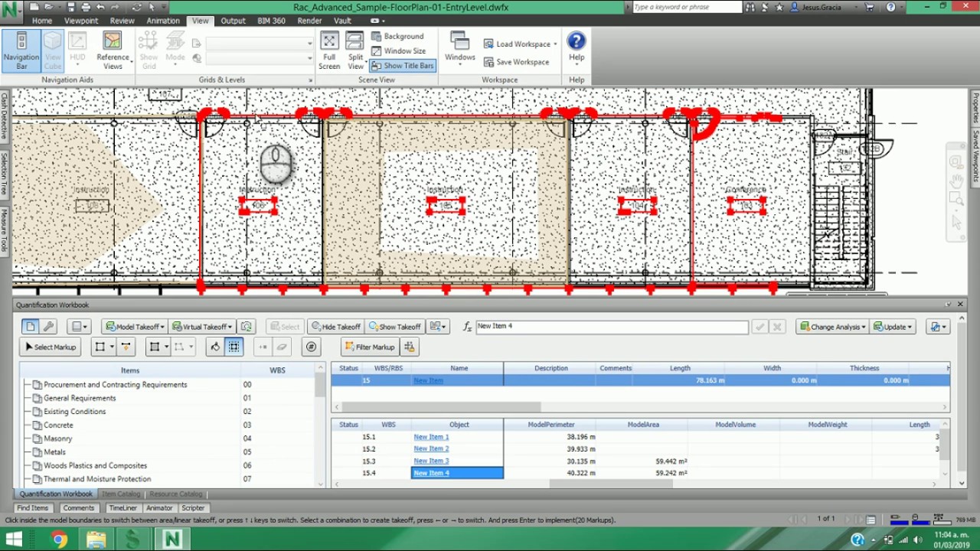
Task: Open Change Analysis dropdown
Action: point(832,327)
